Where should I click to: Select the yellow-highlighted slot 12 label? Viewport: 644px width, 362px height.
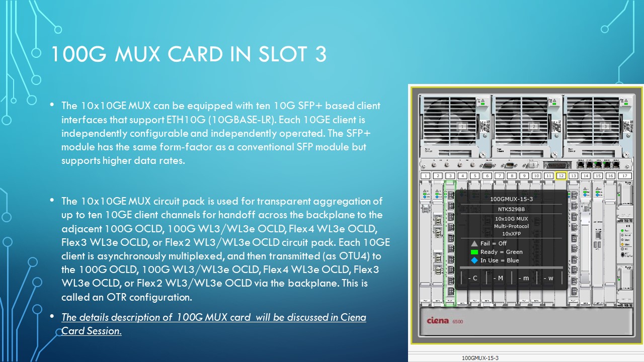(561, 175)
